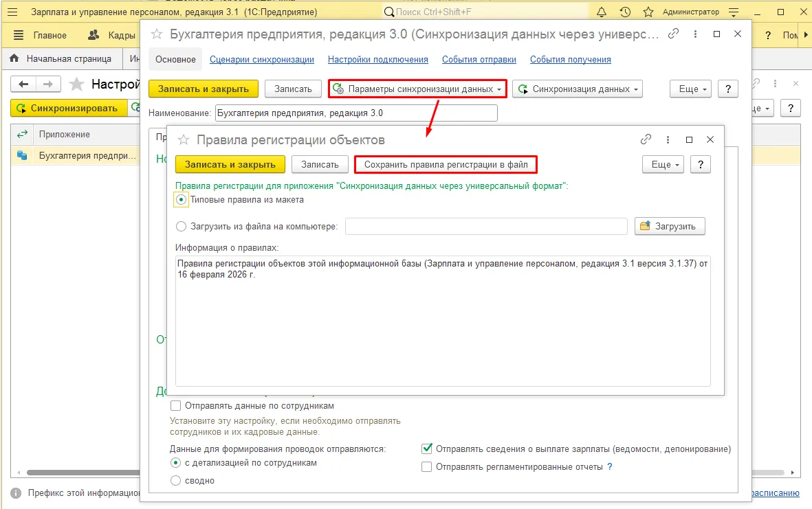Click Записать и закрыть in Бухгалтерия form
Image resolution: width=812 pixels, height=509 pixels.
coord(203,89)
